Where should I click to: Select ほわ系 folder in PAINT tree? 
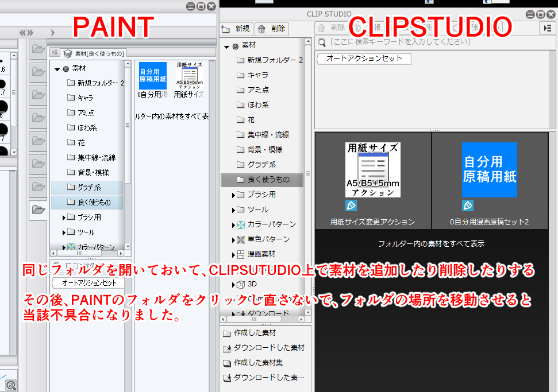tap(82, 127)
